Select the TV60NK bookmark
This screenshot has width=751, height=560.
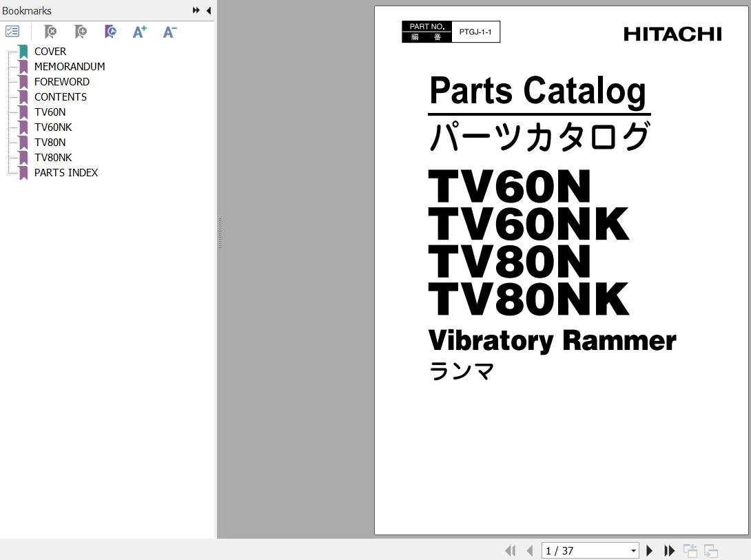[x=53, y=127]
